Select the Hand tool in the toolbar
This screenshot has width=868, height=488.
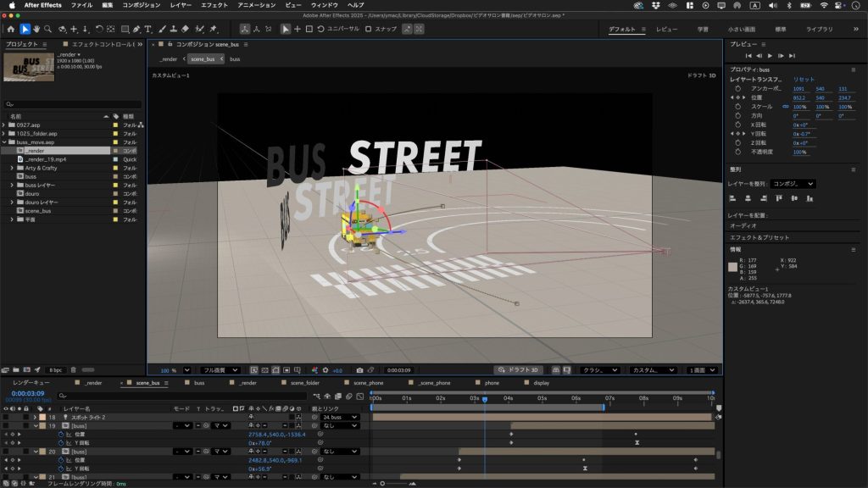point(37,30)
